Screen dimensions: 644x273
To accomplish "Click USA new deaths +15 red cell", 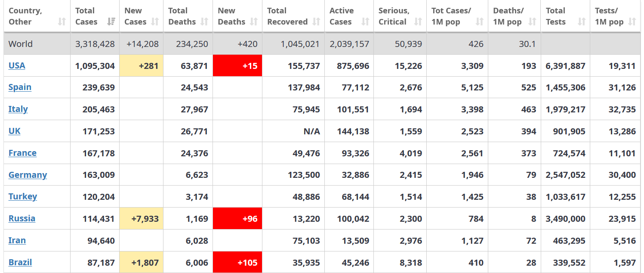I will (237, 65).
